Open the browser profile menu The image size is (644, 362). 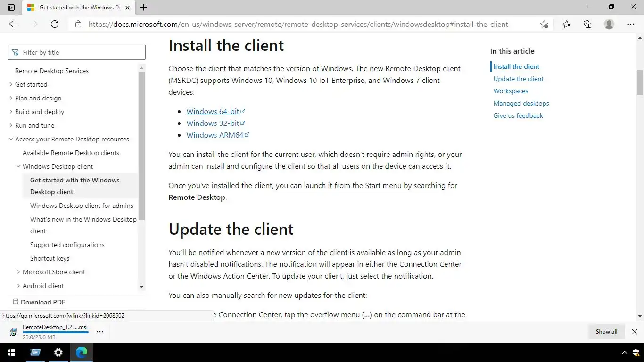click(x=609, y=24)
